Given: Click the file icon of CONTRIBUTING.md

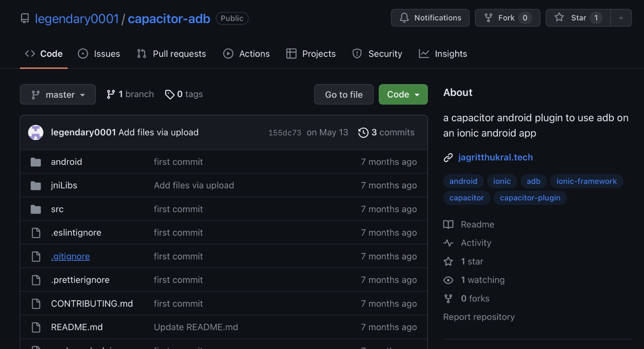Looking at the screenshot, I should 36,304.
